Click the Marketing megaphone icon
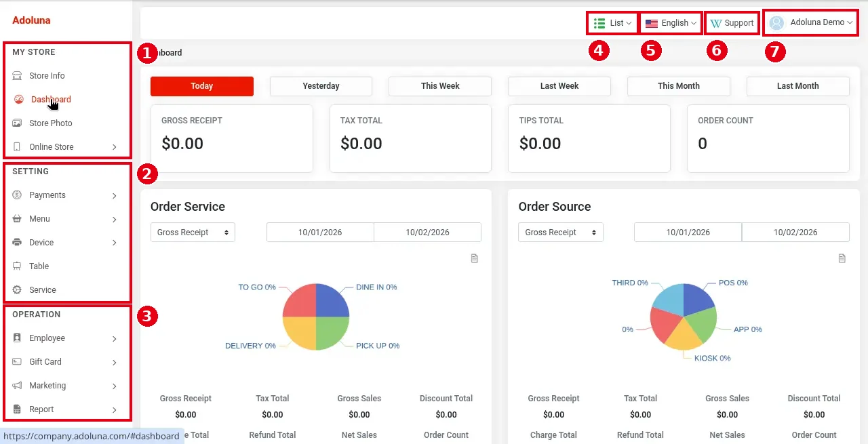Screen dimensions: 868x444 coord(17,385)
